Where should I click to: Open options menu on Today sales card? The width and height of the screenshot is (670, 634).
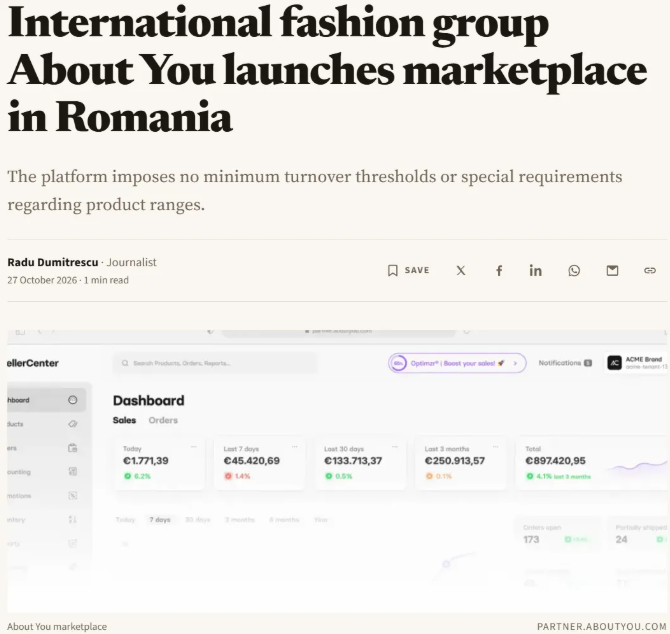pos(194,447)
